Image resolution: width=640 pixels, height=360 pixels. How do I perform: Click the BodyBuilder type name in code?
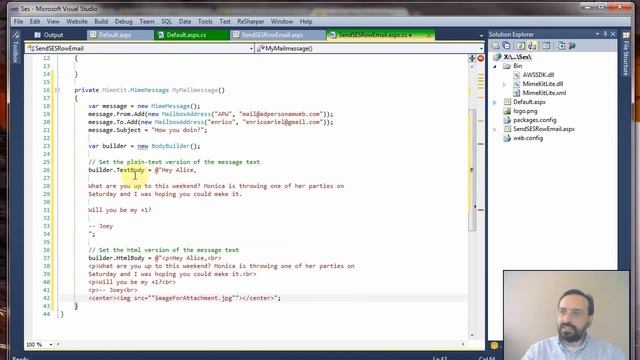[x=171, y=146]
